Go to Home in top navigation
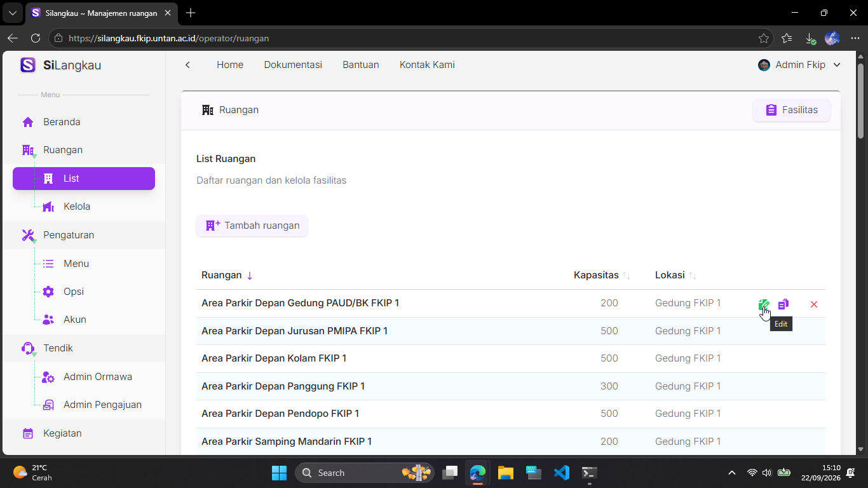 coord(230,65)
